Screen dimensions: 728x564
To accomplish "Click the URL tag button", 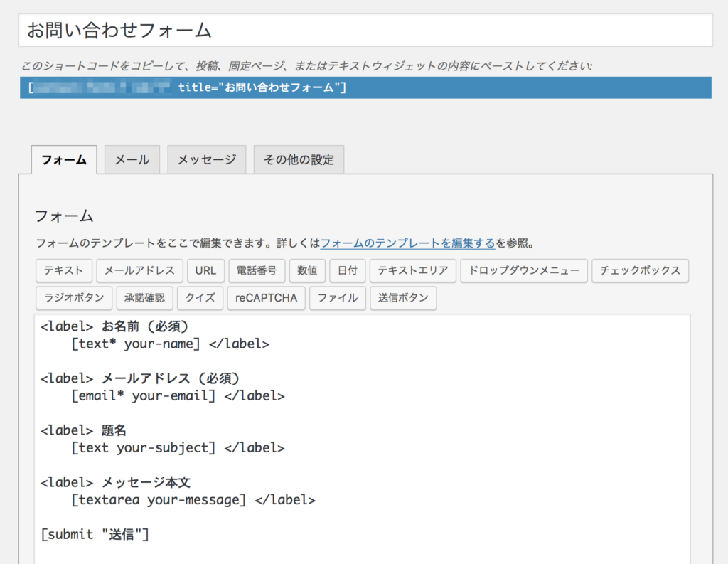I will click(205, 270).
